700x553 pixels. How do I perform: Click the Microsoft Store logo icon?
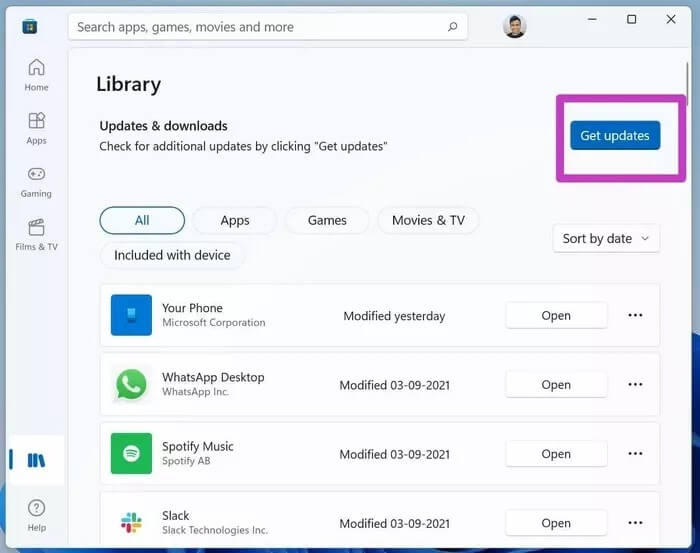(29, 27)
